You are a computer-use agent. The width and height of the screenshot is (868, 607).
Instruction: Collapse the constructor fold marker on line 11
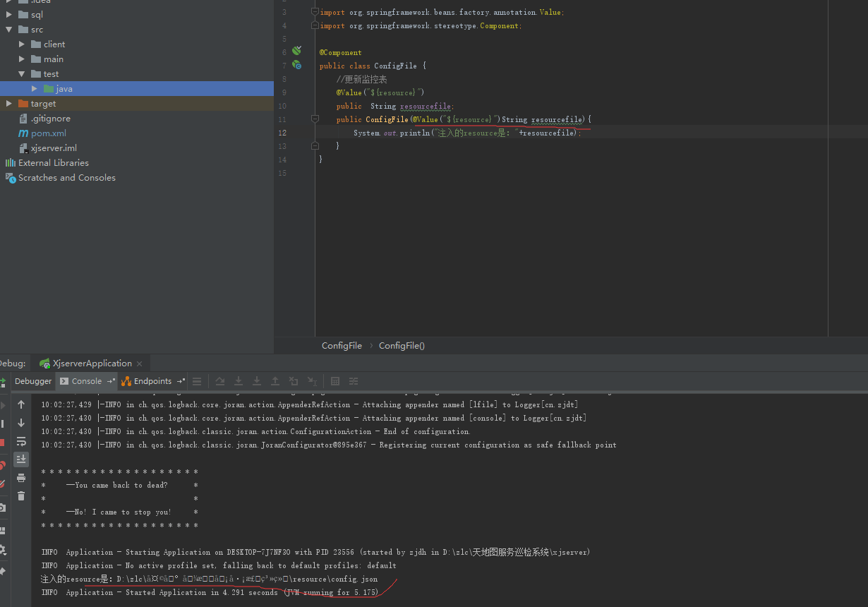pos(315,119)
